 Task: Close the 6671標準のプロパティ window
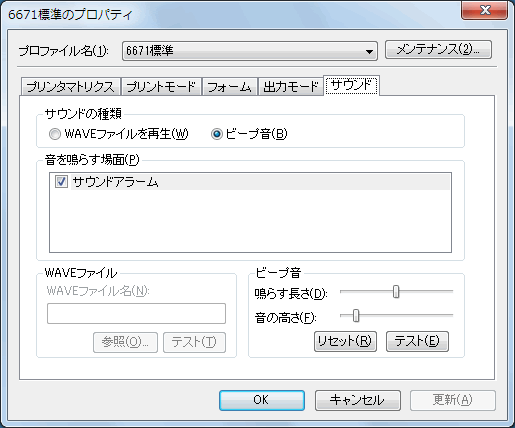pyautogui.click(x=485, y=10)
